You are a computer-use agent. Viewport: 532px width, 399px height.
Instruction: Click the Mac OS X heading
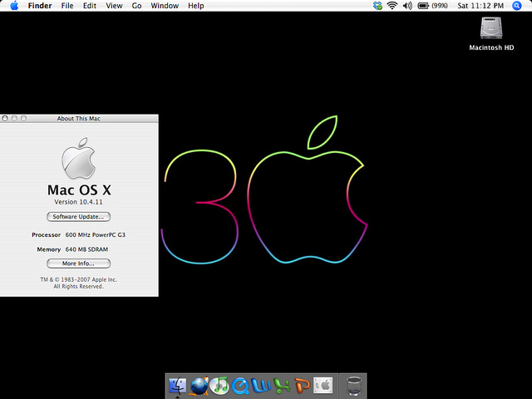[79, 190]
